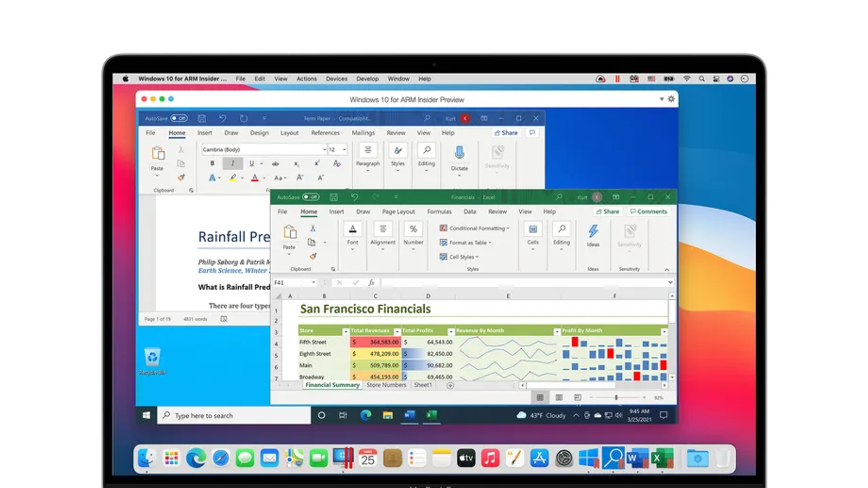Image resolution: width=868 pixels, height=488 pixels.
Task: Open File Explorer on Windows taskbar
Action: [x=387, y=415]
